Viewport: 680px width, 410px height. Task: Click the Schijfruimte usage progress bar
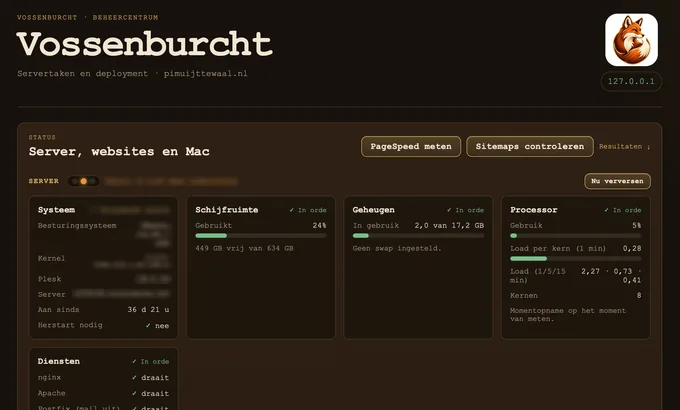click(x=261, y=236)
